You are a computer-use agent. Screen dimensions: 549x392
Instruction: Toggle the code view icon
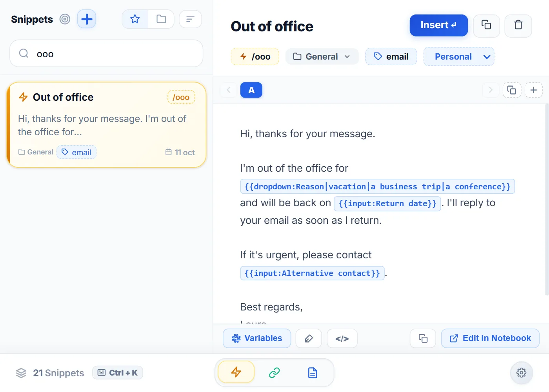click(342, 338)
